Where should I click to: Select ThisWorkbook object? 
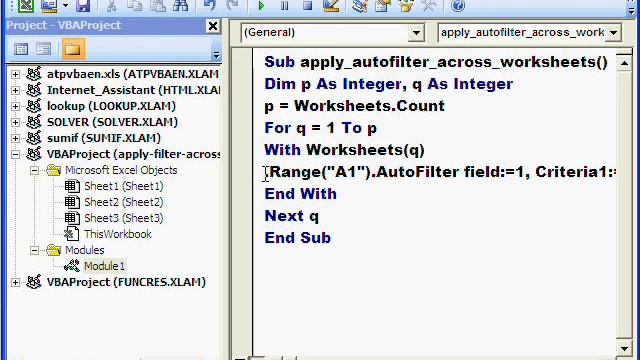click(x=118, y=234)
